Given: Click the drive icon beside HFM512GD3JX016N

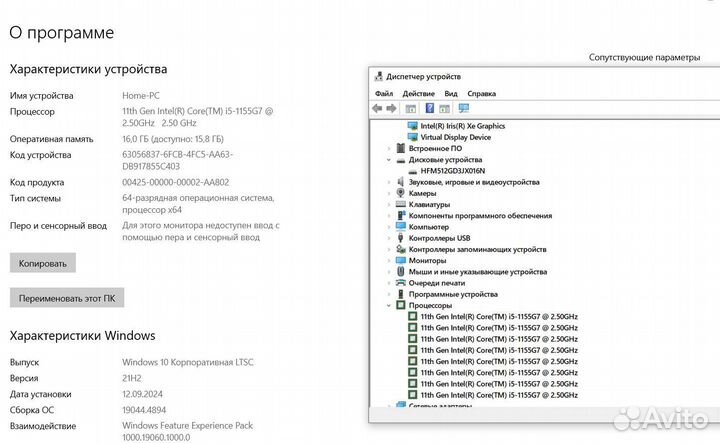Looking at the screenshot, I should pyautogui.click(x=412, y=171).
